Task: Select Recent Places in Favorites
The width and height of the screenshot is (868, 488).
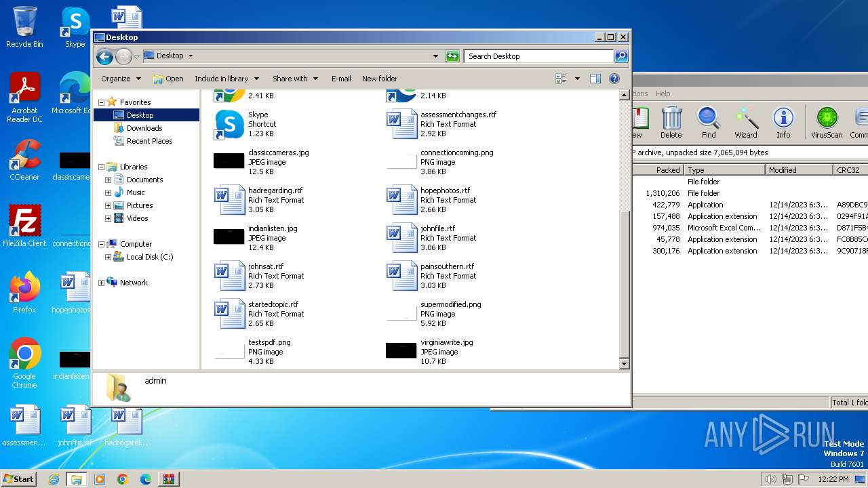Action: 149,141
